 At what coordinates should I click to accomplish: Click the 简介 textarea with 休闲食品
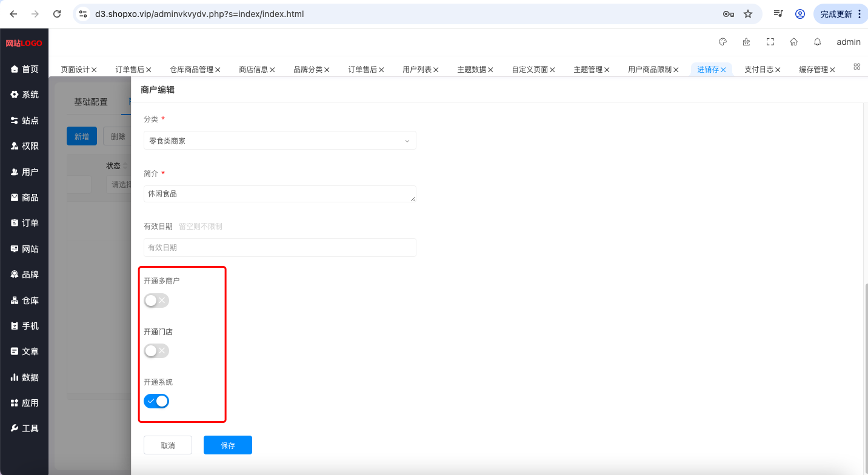[x=280, y=194]
